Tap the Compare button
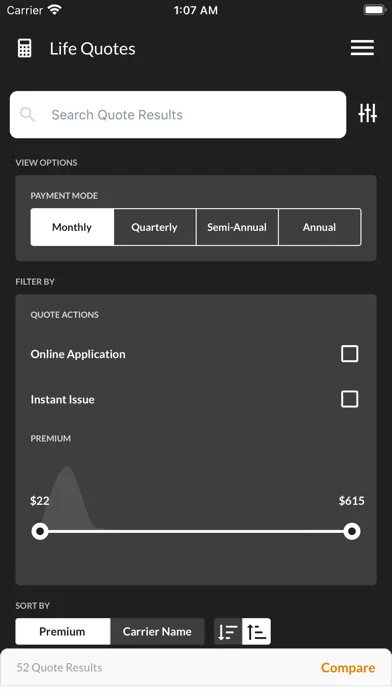Image resolution: width=392 pixels, height=696 pixels. [x=348, y=668]
